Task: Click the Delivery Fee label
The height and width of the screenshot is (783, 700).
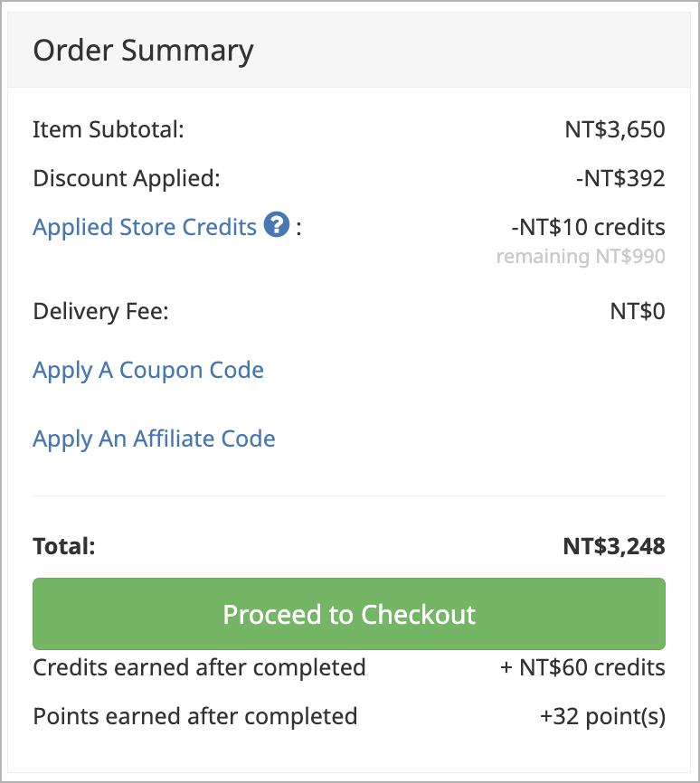Action: (x=101, y=312)
